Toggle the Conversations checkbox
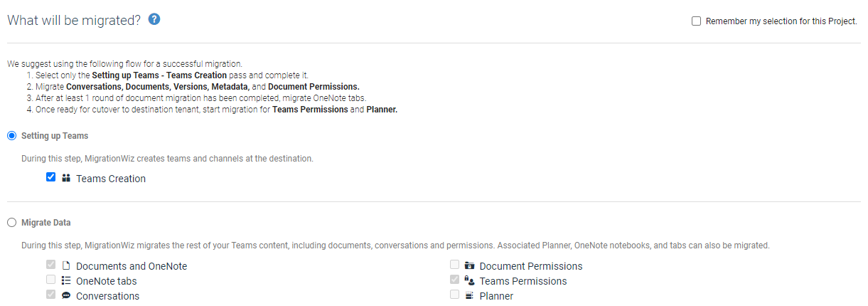 [x=51, y=295]
